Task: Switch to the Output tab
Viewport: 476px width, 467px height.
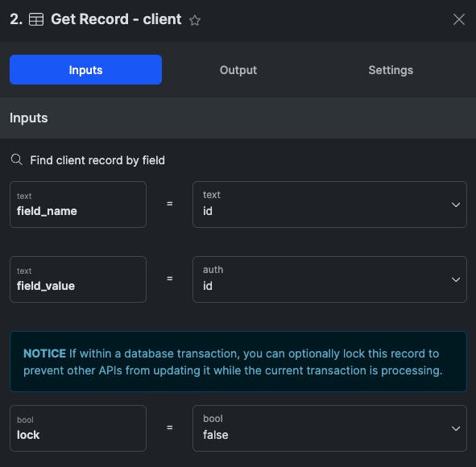Action: (238, 70)
